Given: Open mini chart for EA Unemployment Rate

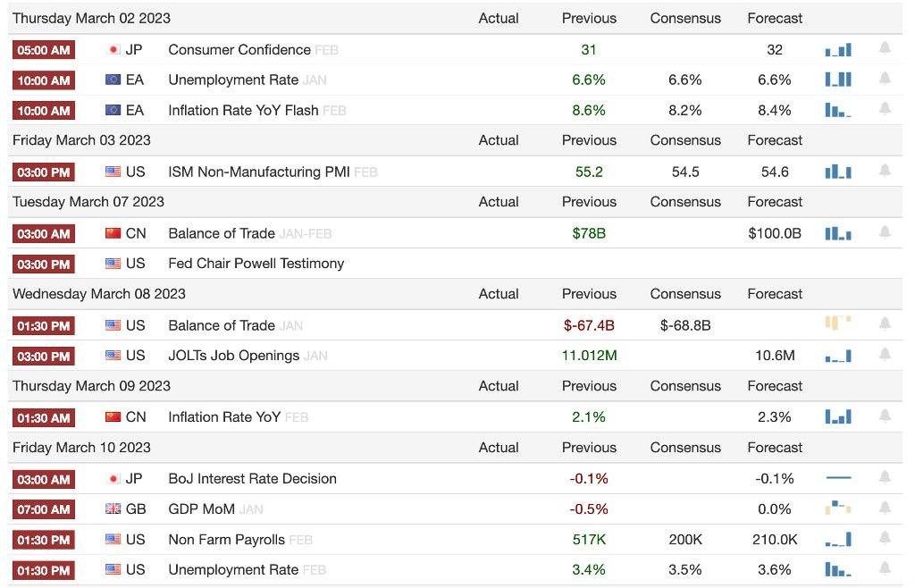Looking at the screenshot, I should click(x=838, y=80).
